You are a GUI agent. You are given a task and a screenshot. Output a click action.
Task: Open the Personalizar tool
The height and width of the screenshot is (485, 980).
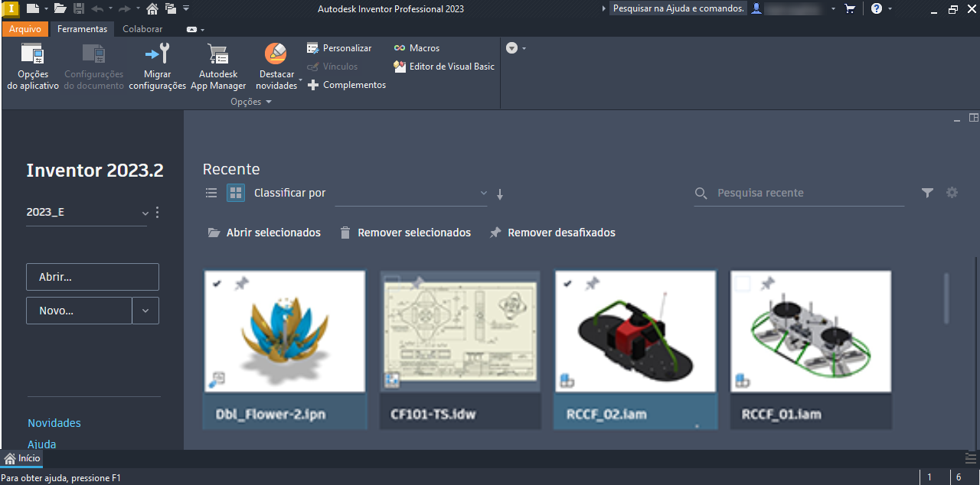339,48
